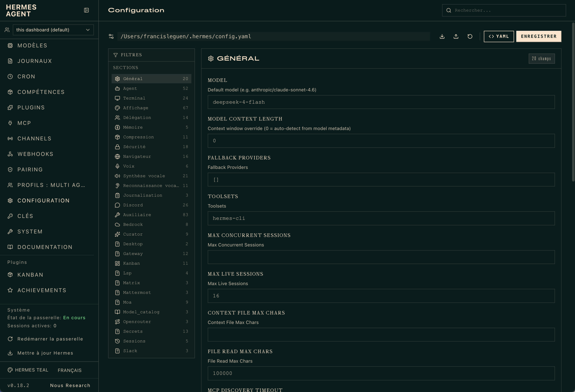Viewport: 575px width, 392px height.
Task: Click the reset/reload config icon
Action: [x=470, y=36]
